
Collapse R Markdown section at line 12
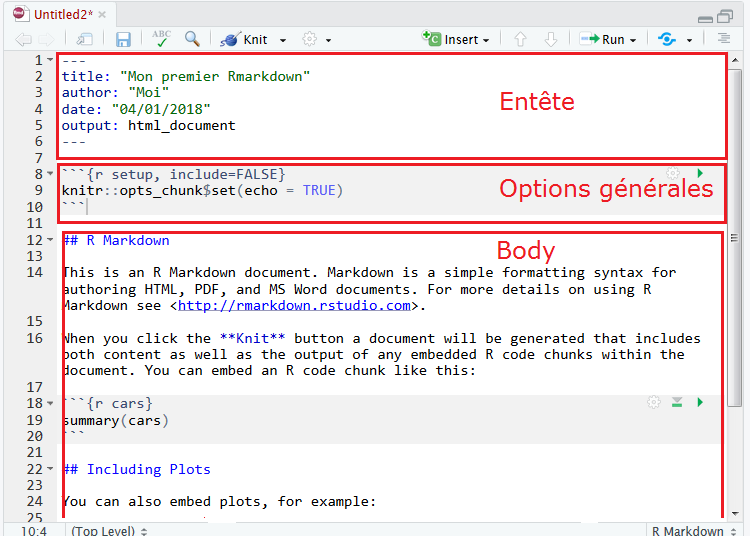50,240
